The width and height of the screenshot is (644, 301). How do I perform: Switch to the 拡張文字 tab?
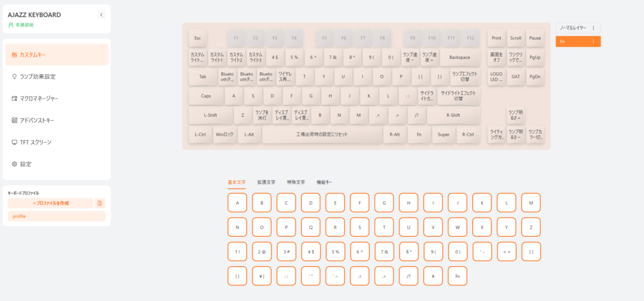pos(266,182)
